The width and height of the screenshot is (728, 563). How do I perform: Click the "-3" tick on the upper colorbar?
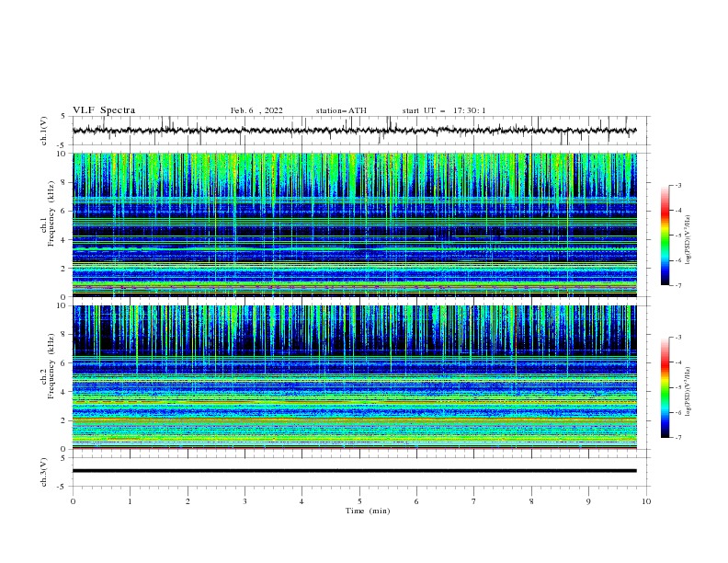pos(677,185)
